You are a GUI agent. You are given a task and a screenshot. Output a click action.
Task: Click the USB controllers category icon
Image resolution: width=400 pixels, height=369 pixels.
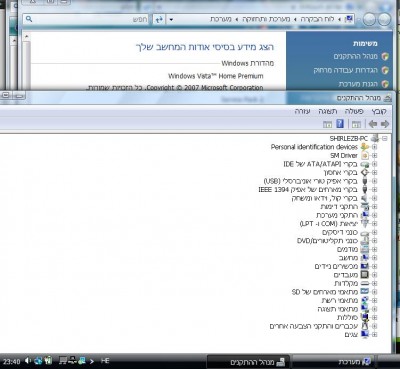click(365, 181)
